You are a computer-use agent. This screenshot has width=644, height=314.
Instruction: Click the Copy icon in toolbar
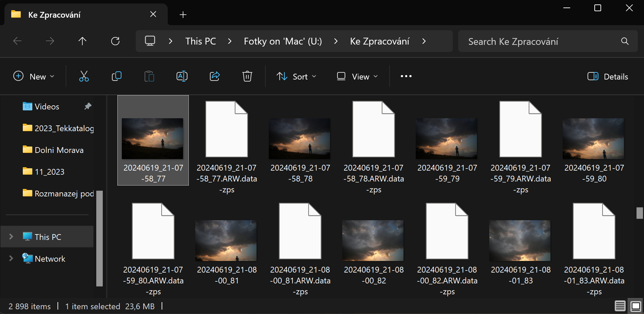(116, 76)
